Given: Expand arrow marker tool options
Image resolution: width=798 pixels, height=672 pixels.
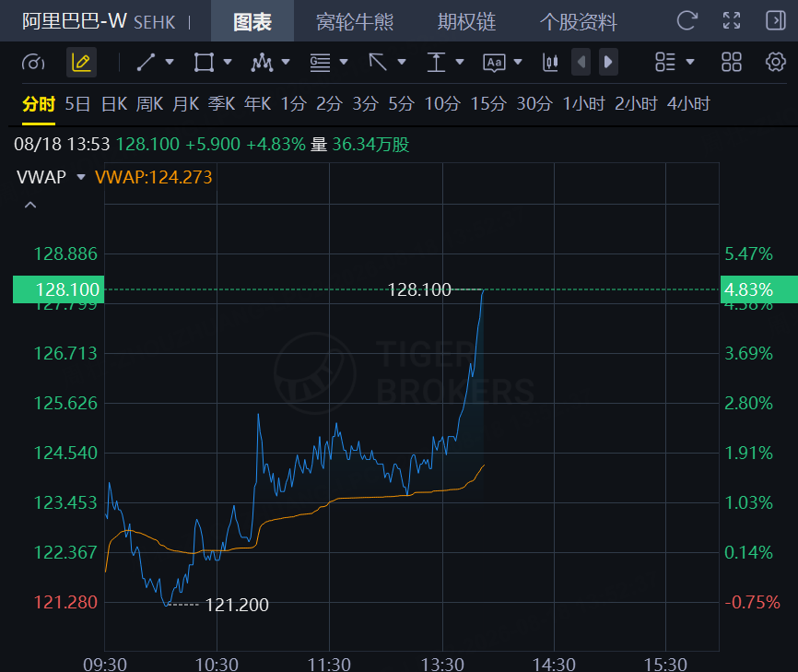Looking at the screenshot, I should click(402, 62).
